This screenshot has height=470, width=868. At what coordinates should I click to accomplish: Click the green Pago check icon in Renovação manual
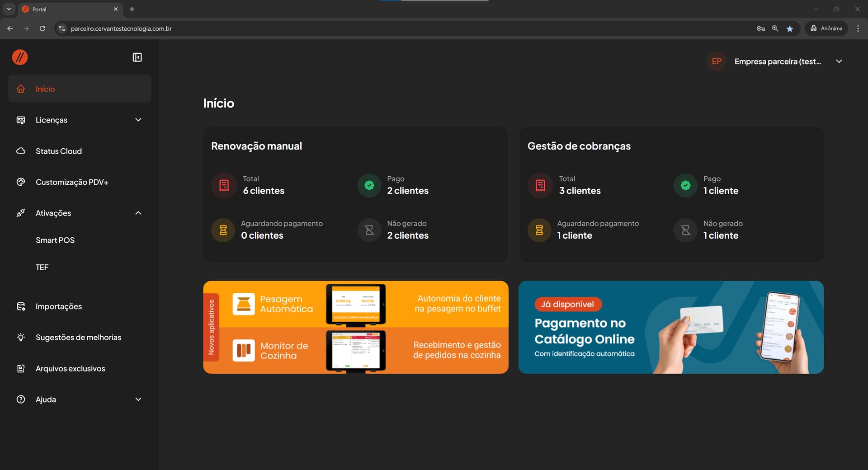(x=369, y=185)
